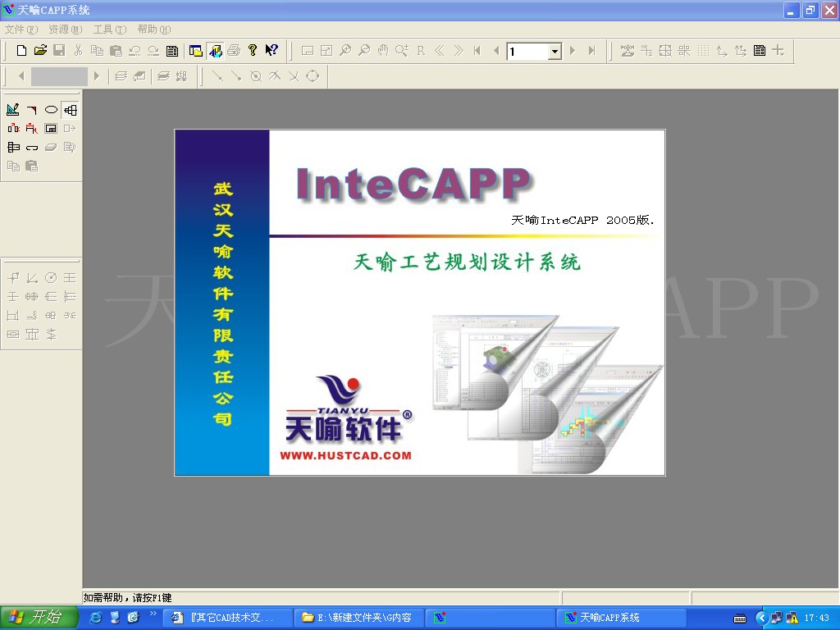Click the Save floppy-disk icon
Image resolution: width=840 pixels, height=630 pixels.
click(x=59, y=51)
